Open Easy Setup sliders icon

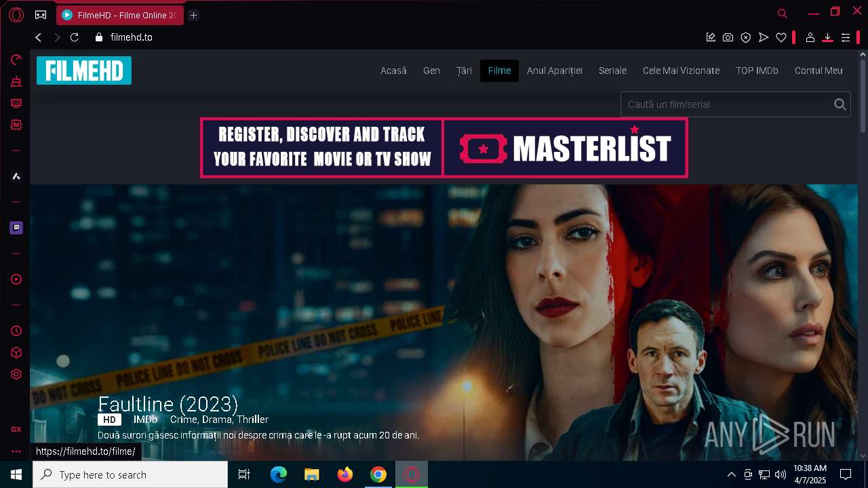pyautogui.click(x=846, y=37)
